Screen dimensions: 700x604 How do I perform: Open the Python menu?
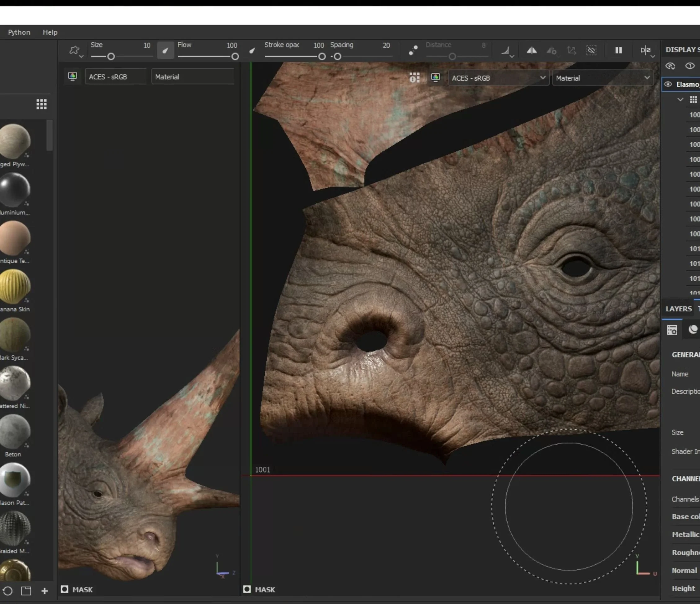(x=19, y=33)
